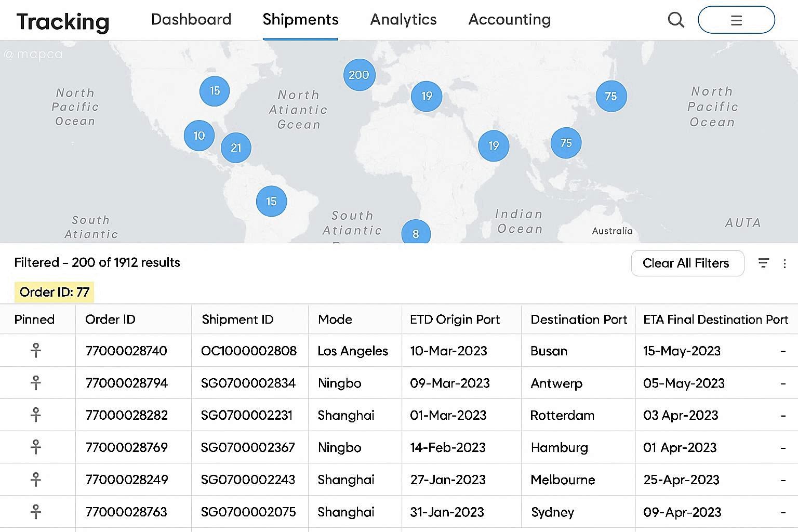This screenshot has width=798, height=532.
Task: Click the map cluster marked 8
Action: point(416,233)
